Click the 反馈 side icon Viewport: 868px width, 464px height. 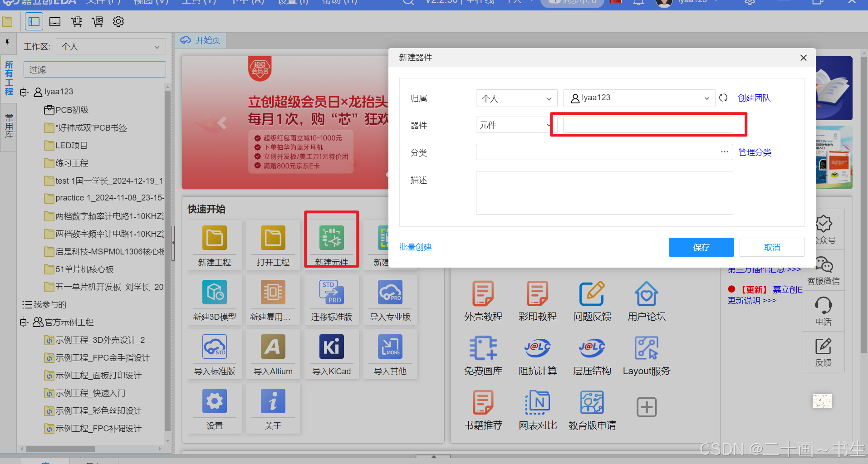coord(824,346)
